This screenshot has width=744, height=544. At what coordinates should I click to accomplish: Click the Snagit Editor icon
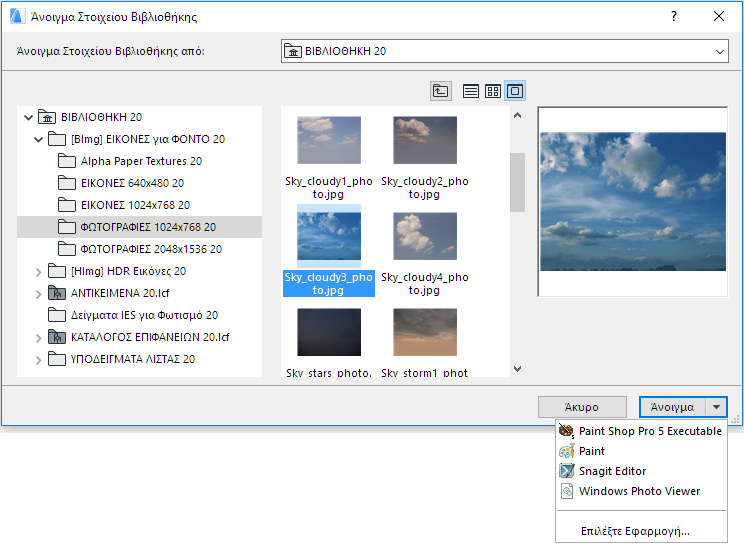[567, 471]
